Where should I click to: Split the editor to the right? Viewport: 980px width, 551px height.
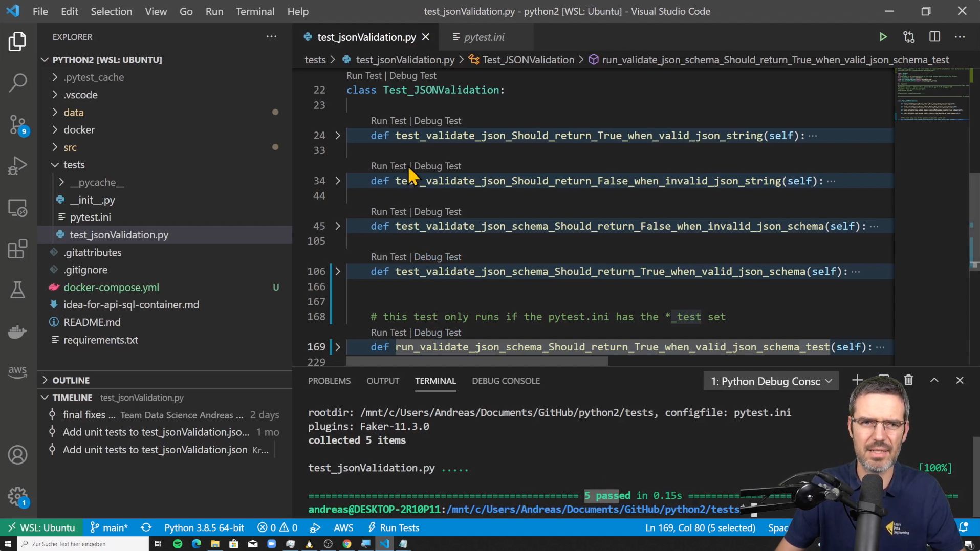934,37
